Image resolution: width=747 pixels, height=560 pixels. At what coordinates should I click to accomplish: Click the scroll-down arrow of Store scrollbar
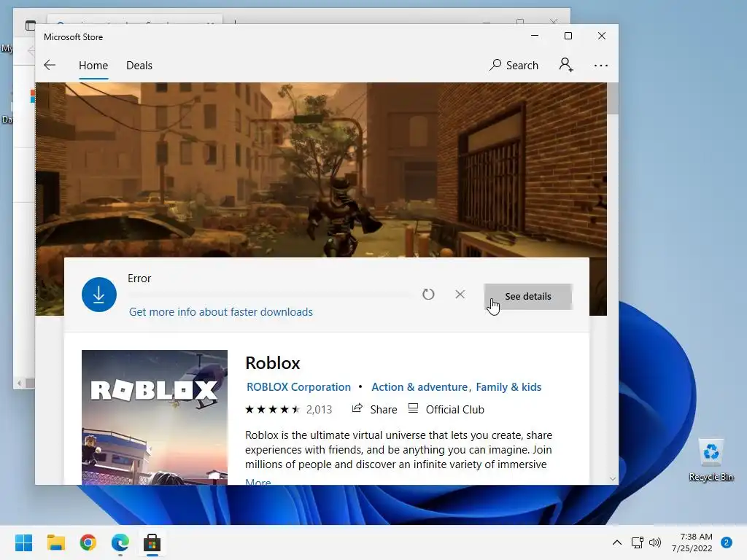pos(613,478)
